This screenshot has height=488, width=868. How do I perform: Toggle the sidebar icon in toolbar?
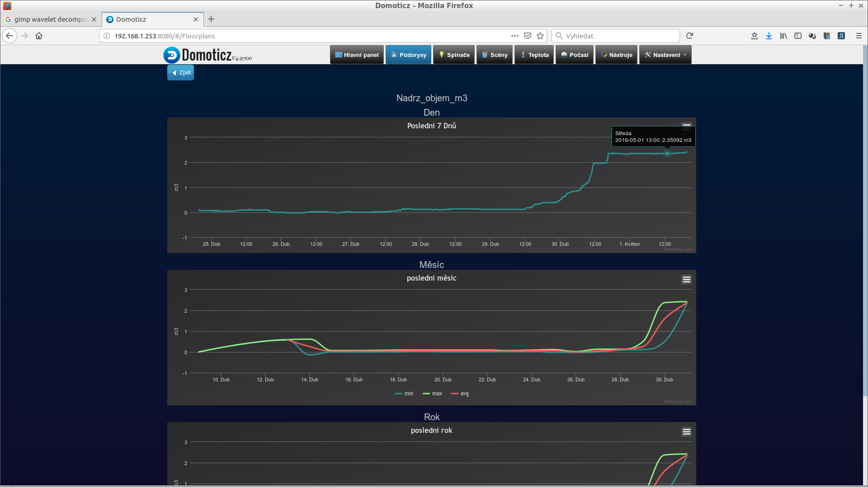click(798, 36)
